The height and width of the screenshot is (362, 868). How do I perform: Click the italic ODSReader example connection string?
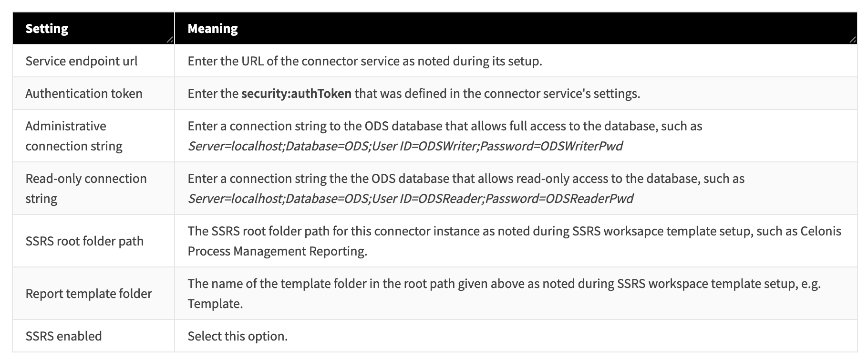410,199
